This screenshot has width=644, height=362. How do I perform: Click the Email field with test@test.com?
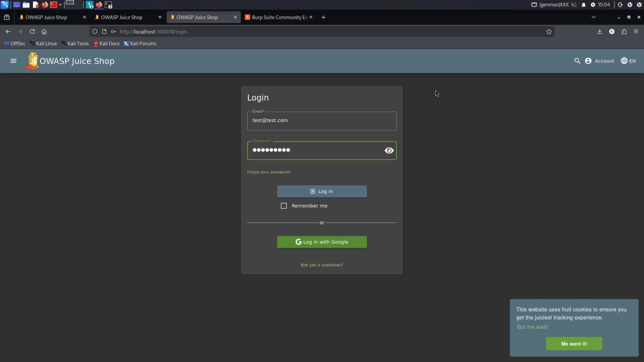(322, 121)
